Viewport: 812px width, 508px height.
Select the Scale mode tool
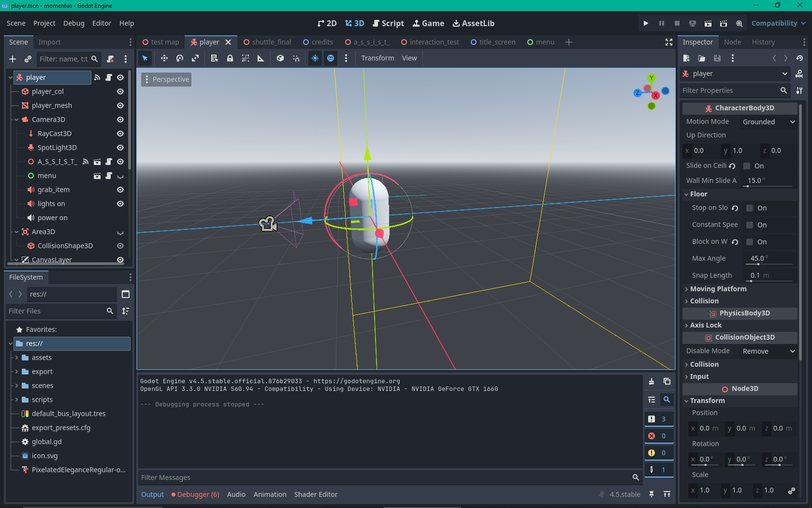pos(195,58)
